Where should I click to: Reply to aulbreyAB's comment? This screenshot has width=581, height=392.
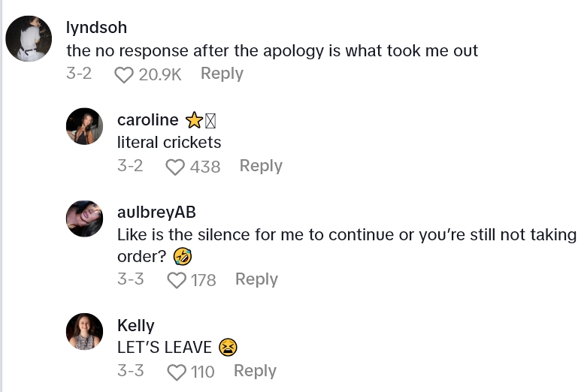coord(256,279)
